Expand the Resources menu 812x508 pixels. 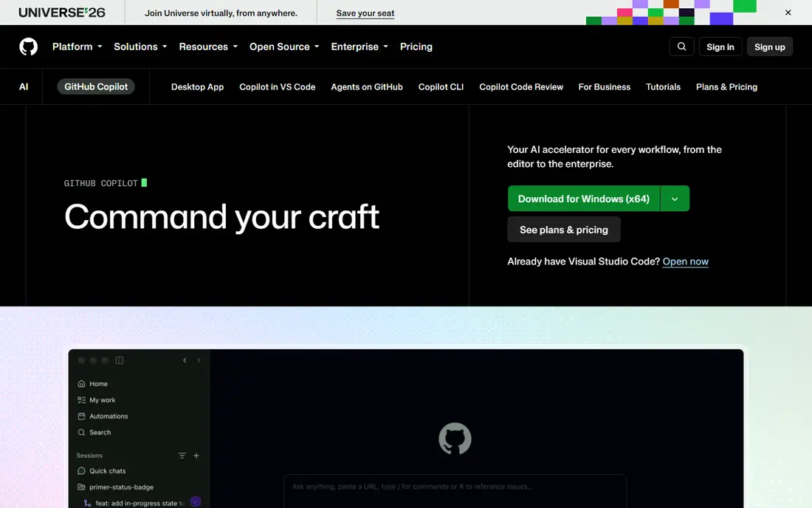(x=208, y=47)
